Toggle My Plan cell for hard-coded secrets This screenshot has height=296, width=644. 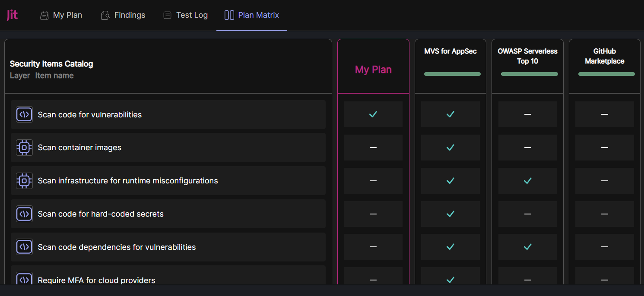point(373,214)
